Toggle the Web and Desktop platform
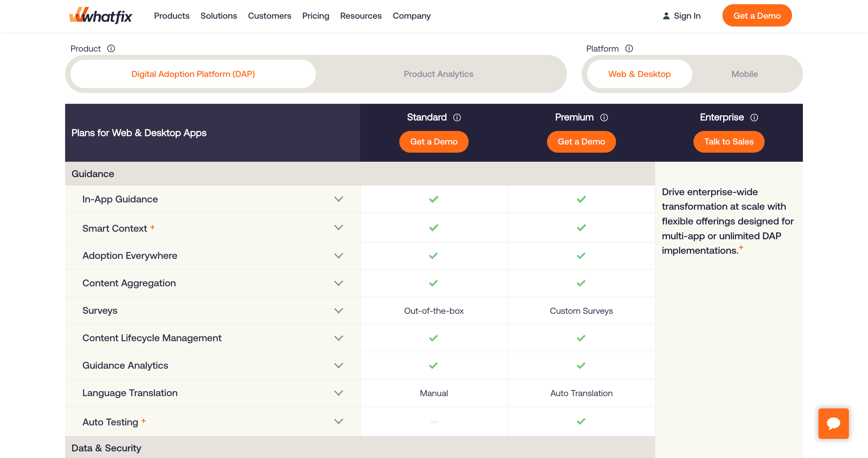 [638, 74]
